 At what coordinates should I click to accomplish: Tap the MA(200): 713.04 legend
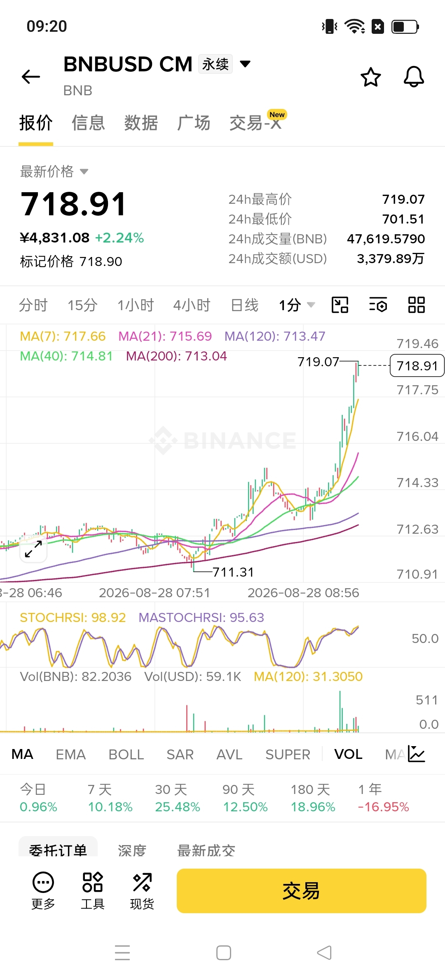tap(176, 356)
